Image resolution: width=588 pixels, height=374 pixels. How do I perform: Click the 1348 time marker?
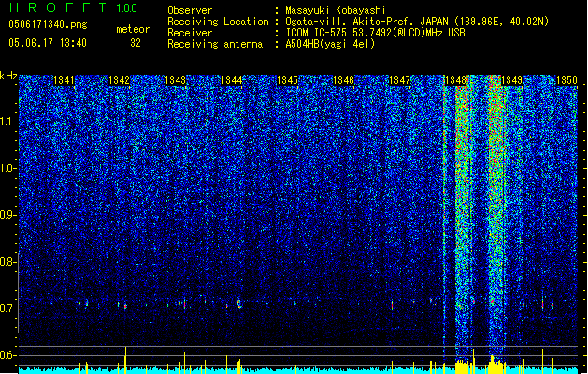point(455,80)
